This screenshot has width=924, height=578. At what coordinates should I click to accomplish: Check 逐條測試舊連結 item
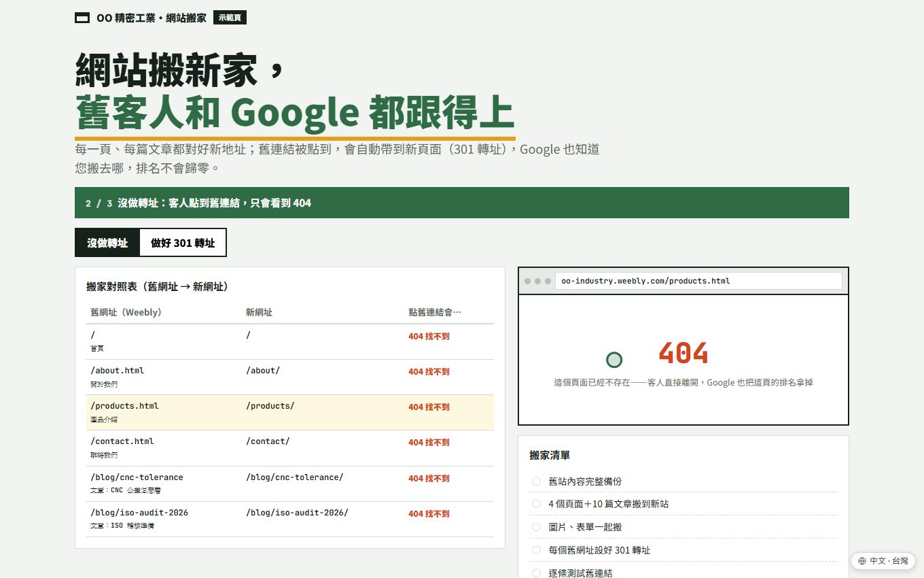point(536,573)
